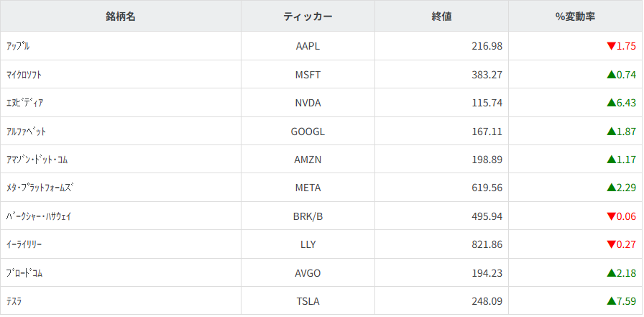This screenshot has width=644, height=317.
Task: Click the 終値 column header
Action: pos(441,17)
